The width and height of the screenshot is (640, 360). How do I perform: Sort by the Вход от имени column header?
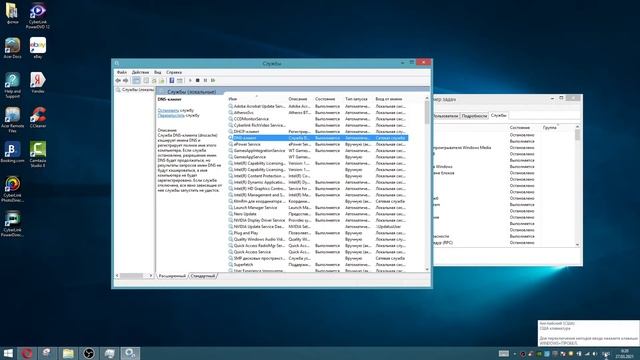[389, 99]
